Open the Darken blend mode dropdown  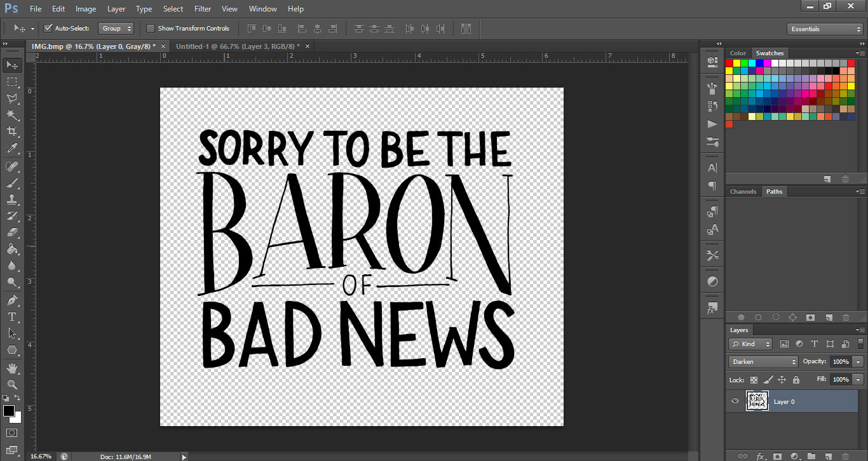pos(763,361)
